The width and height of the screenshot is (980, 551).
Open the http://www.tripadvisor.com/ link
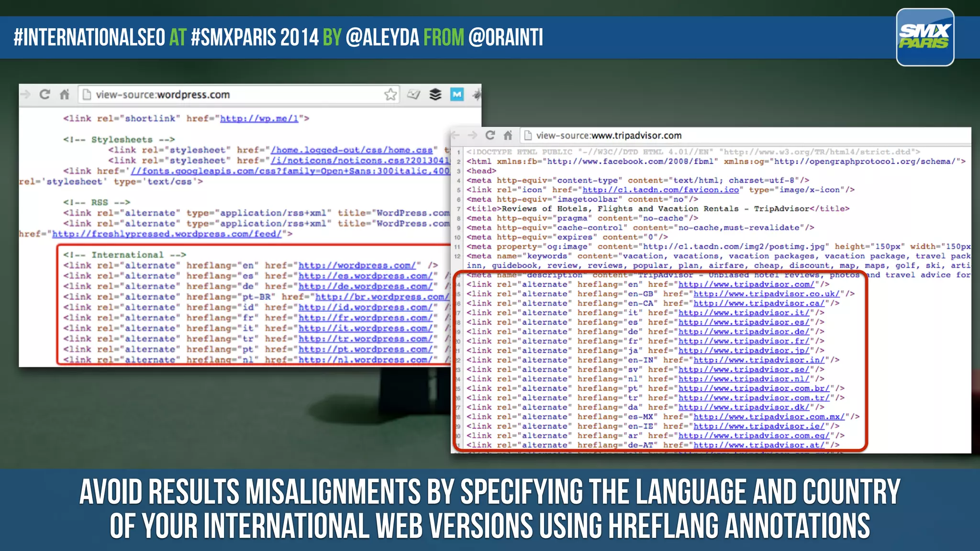746,285
